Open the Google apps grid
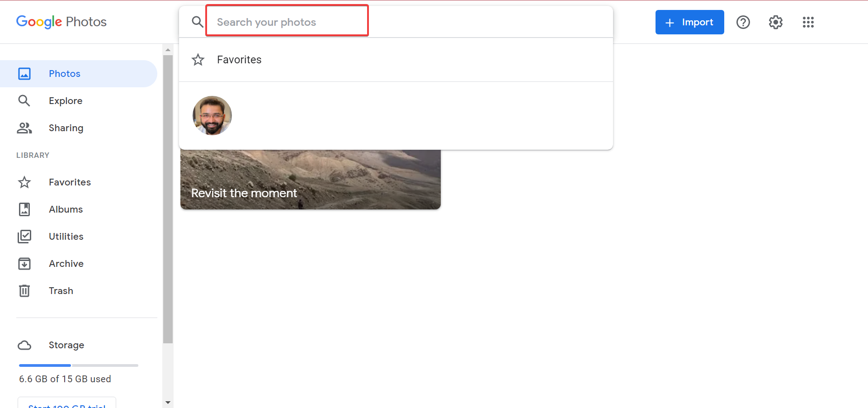 (808, 22)
